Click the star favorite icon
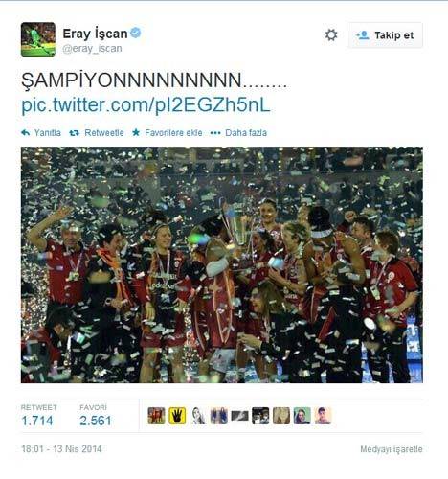Image resolution: width=448 pixels, height=479 pixels. click(136, 132)
